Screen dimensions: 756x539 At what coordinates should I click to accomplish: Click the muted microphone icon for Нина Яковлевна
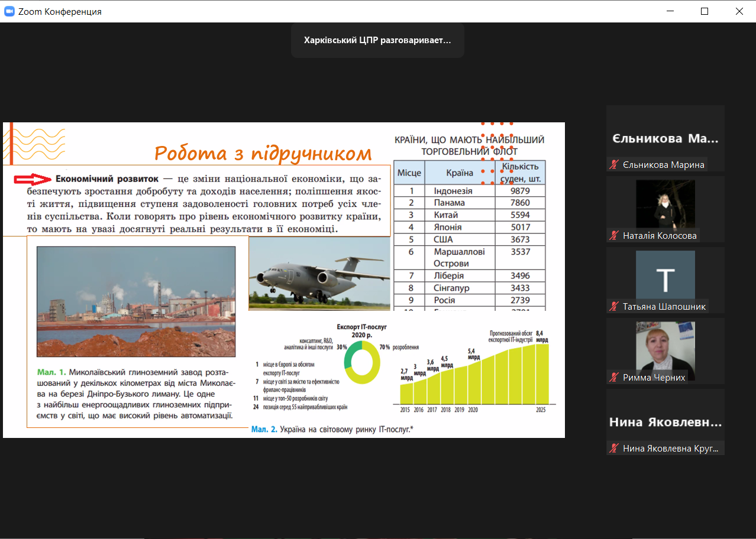point(615,449)
